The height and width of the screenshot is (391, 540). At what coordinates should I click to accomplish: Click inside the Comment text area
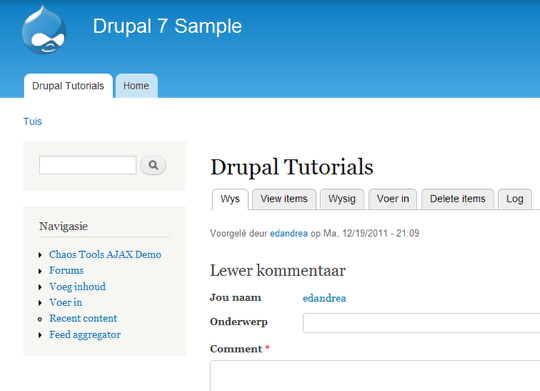pos(375,376)
